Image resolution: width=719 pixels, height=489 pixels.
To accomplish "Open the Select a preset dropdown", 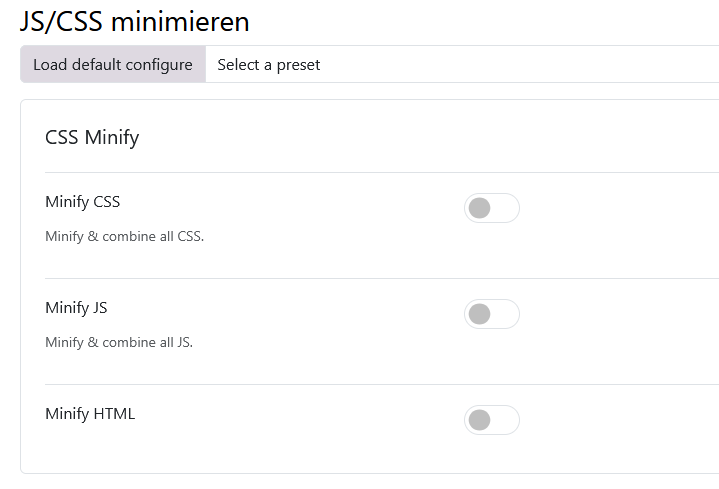I will (x=462, y=64).
